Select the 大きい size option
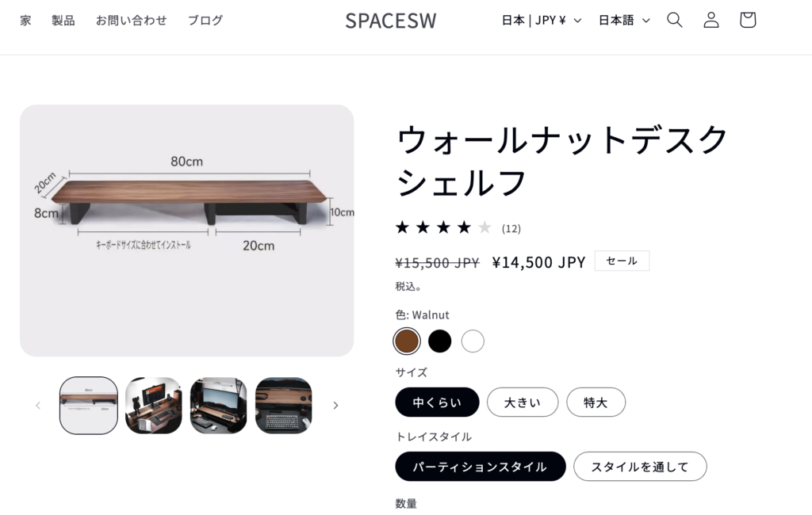Viewport: 812px width, 515px height. (523, 402)
